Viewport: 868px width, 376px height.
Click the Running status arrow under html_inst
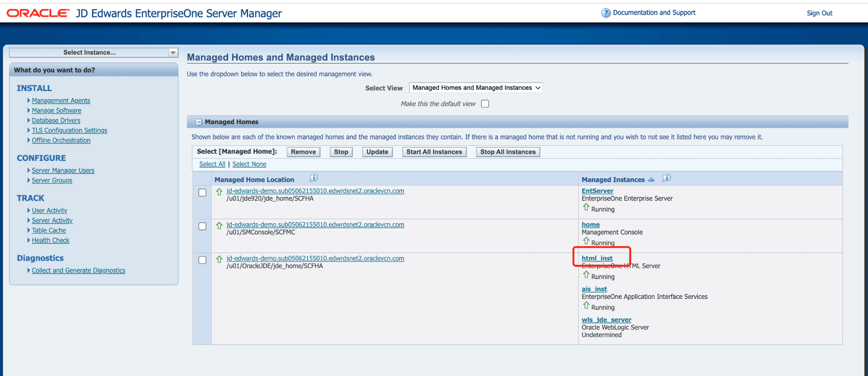click(x=586, y=274)
